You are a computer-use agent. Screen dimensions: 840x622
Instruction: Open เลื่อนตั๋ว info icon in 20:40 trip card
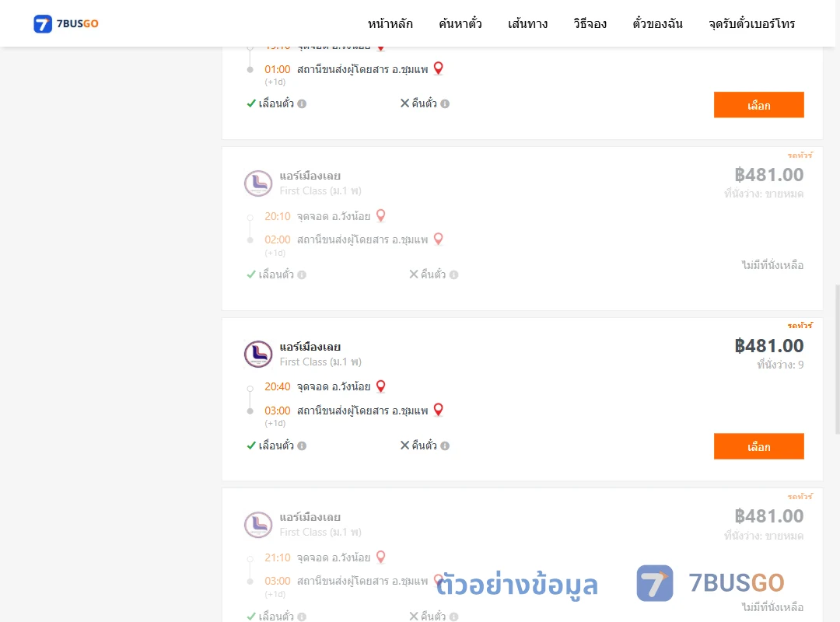click(302, 446)
